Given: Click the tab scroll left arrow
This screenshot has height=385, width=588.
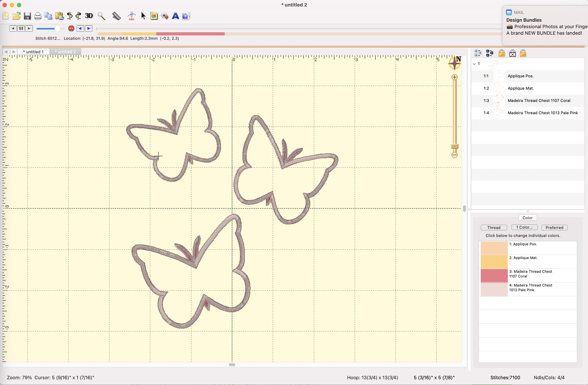Looking at the screenshot, I should tap(6, 52).
